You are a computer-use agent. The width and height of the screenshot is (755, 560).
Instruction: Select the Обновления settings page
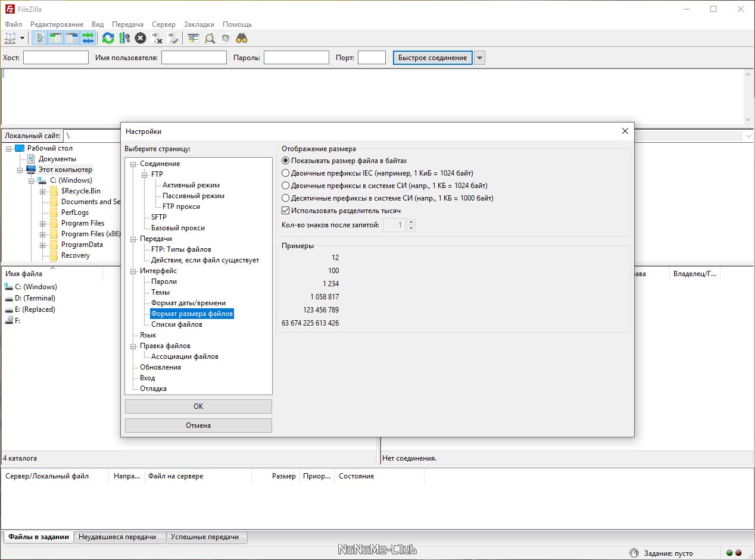[x=160, y=367]
